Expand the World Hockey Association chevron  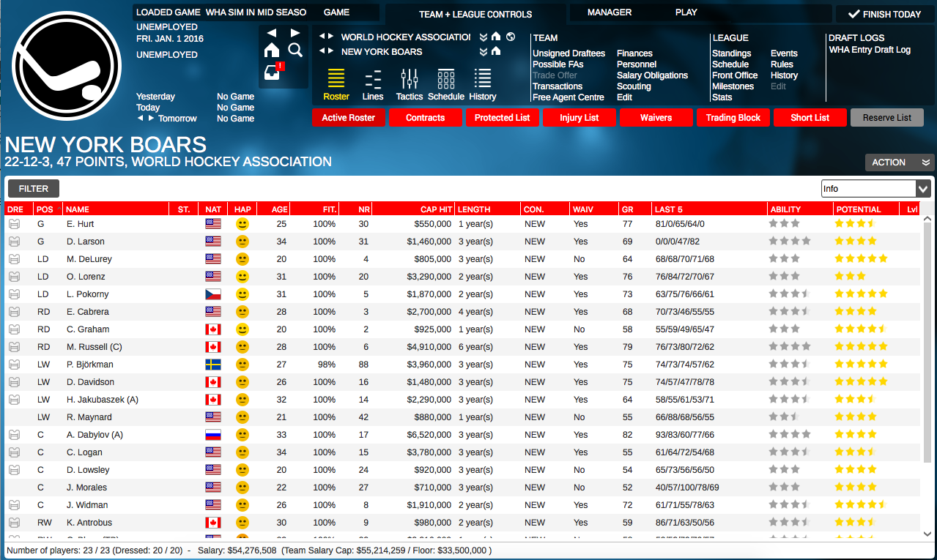pos(484,35)
